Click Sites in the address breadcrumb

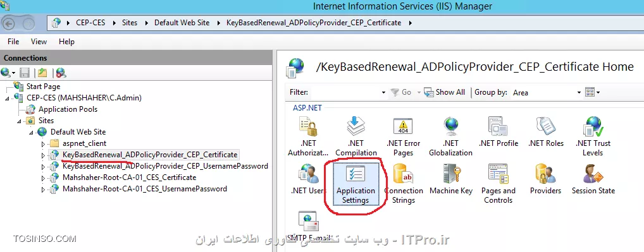[x=130, y=23]
